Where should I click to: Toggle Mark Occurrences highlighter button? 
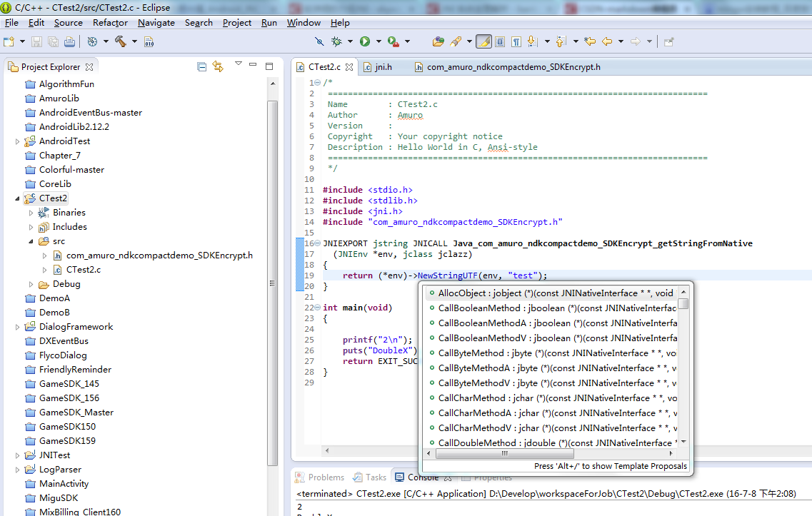(483, 41)
